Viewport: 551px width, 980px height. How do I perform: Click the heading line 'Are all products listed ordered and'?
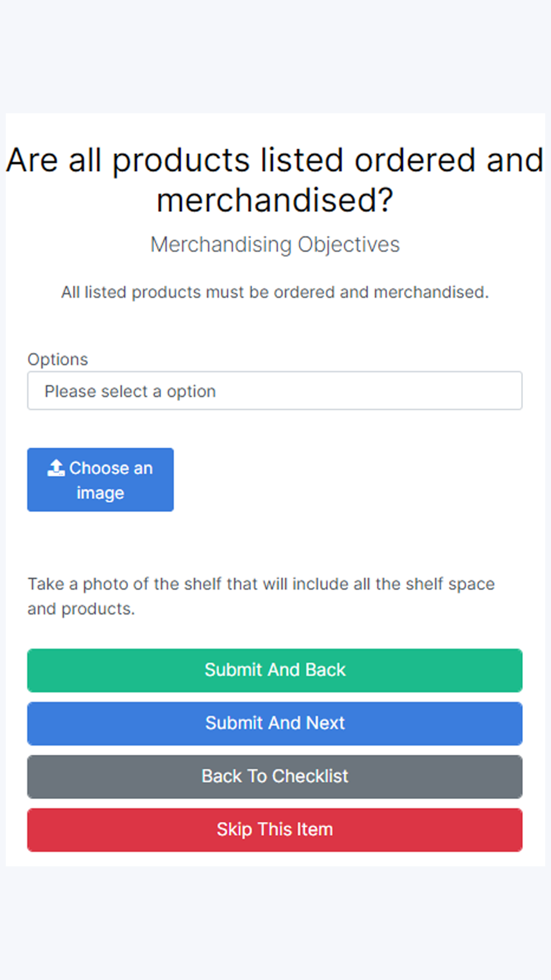click(275, 160)
